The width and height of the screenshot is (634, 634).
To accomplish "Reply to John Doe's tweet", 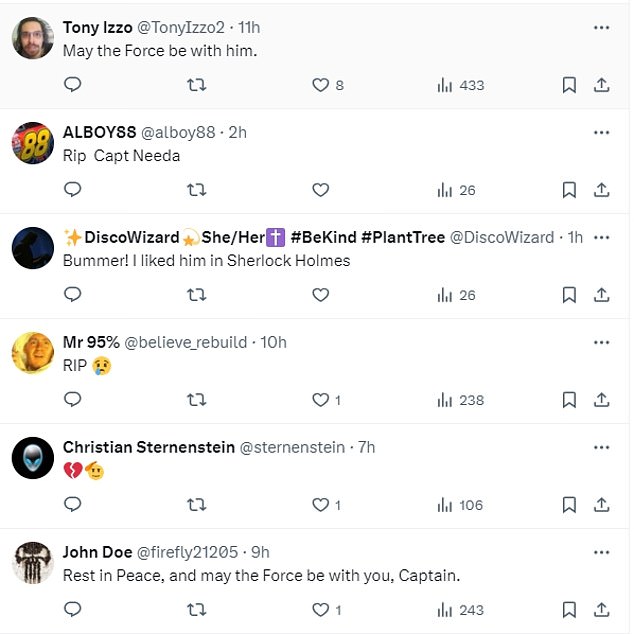I will point(73,609).
